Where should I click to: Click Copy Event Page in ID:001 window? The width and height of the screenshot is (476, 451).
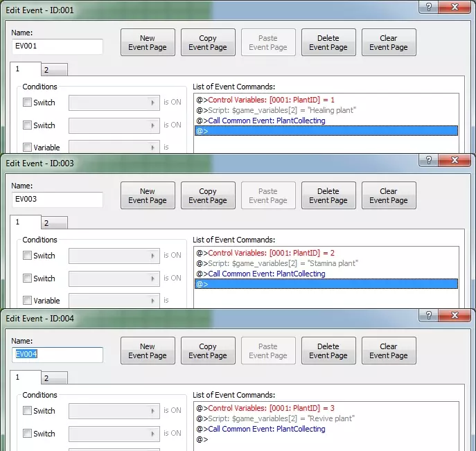pos(208,42)
